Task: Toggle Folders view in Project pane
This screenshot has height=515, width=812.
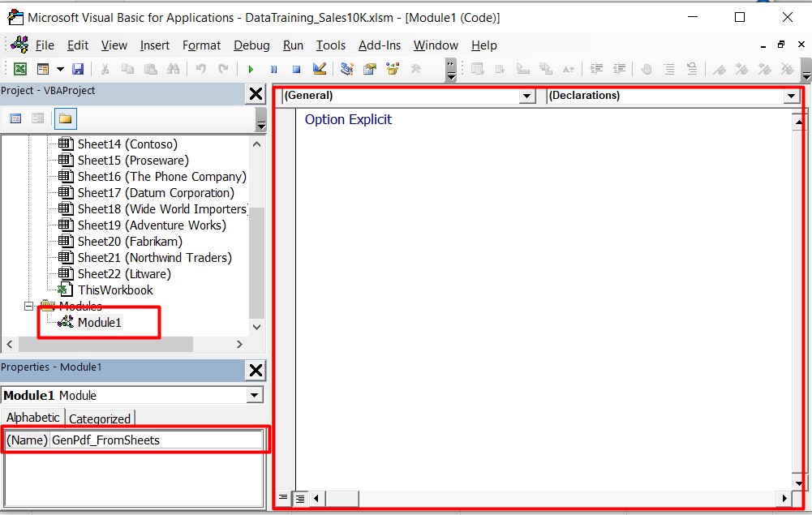Action: [65, 118]
